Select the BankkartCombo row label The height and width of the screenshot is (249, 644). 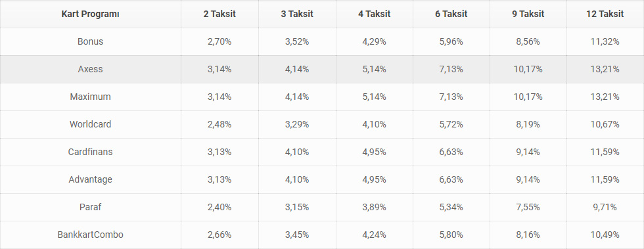[x=91, y=235]
